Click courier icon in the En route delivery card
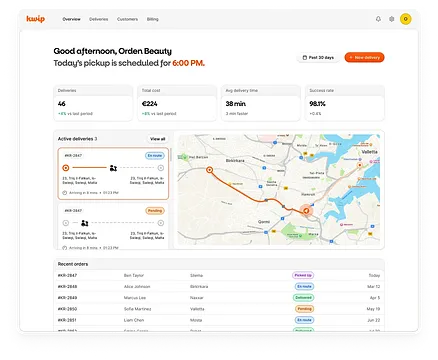Image resolution: width=438 pixels, height=360 pixels. [113, 168]
